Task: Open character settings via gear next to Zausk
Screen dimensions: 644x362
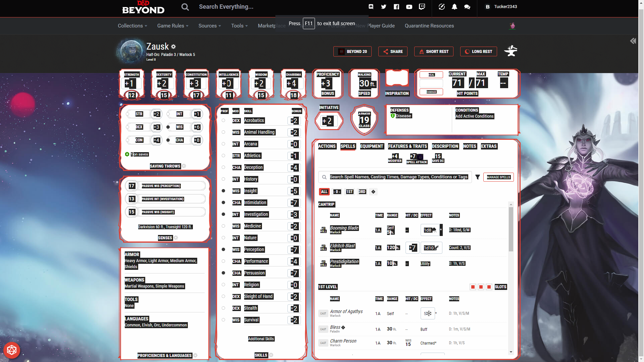Action: 174,47
